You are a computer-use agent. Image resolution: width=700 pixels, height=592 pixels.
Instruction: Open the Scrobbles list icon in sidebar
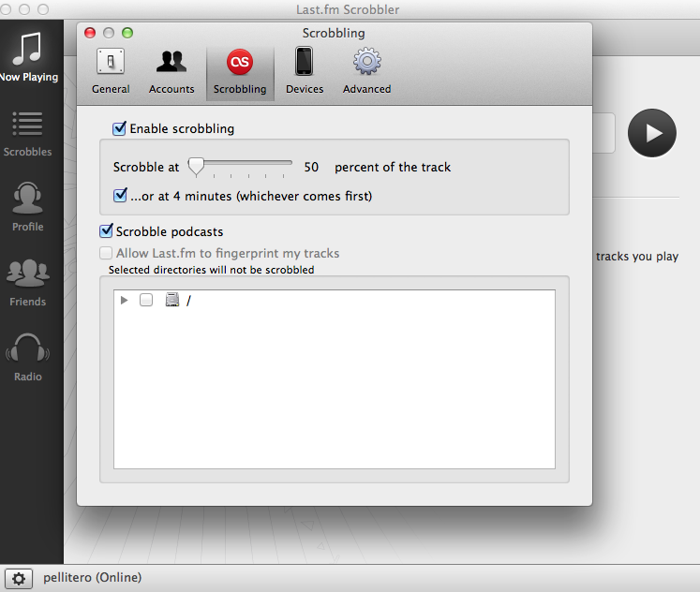coord(27,124)
